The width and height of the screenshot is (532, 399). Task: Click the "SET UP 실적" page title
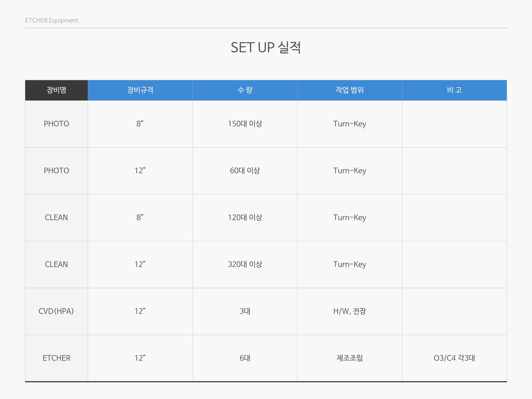tap(266, 48)
